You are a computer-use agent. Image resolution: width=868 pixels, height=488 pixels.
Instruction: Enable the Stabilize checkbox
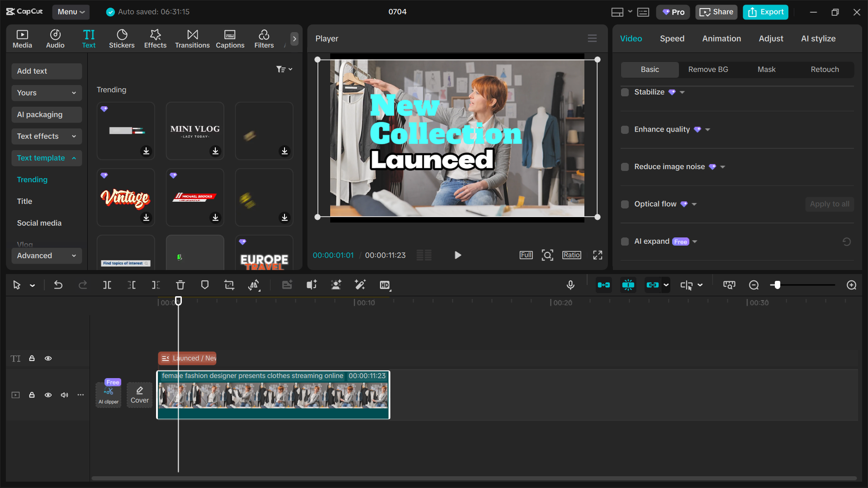[625, 92]
